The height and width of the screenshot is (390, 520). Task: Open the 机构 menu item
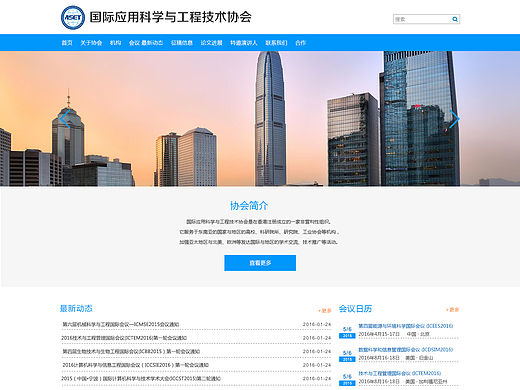click(x=115, y=43)
